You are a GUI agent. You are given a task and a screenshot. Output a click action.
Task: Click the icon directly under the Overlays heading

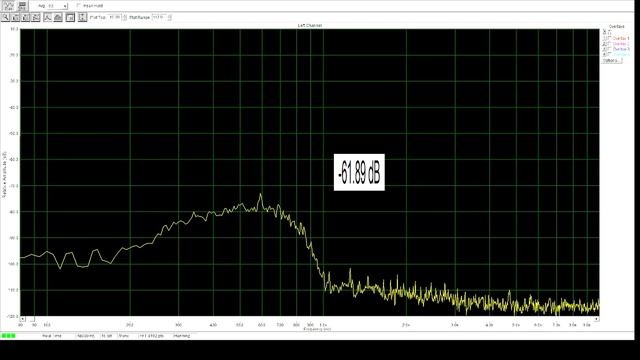[x=604, y=32]
